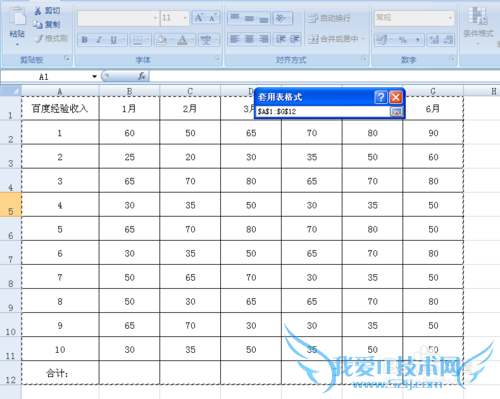Screen dimensions: 500x399
Task: Open the font name combo box
Action: 118,18
